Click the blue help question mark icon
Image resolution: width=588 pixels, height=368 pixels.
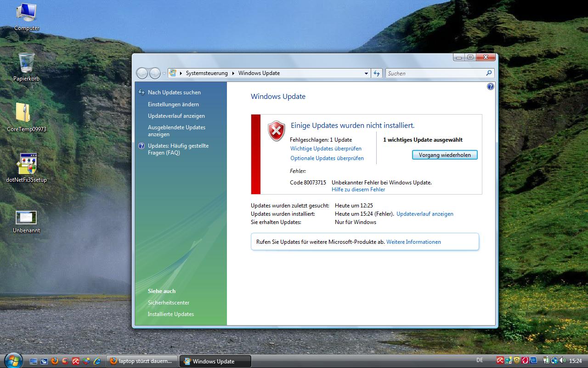pos(490,86)
